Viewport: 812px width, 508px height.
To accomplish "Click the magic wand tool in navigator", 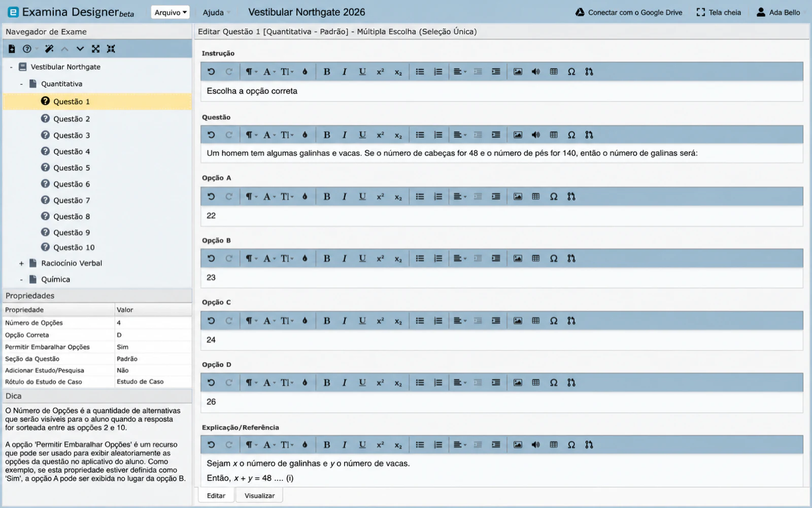I will 49,49.
